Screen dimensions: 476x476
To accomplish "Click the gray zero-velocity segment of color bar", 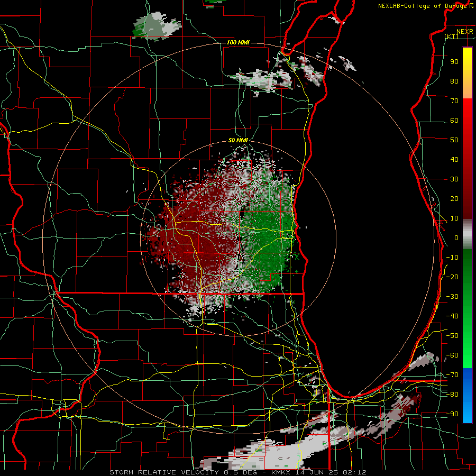I will point(467,234).
